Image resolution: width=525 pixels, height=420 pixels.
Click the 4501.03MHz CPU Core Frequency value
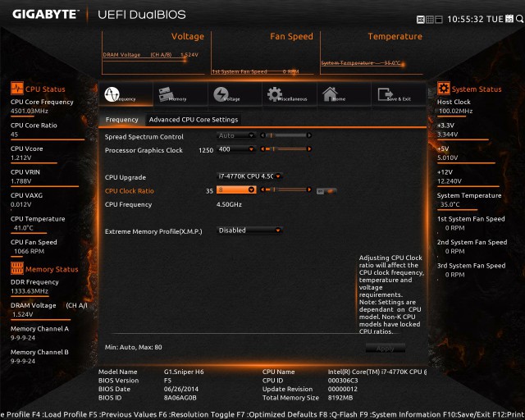click(30, 111)
